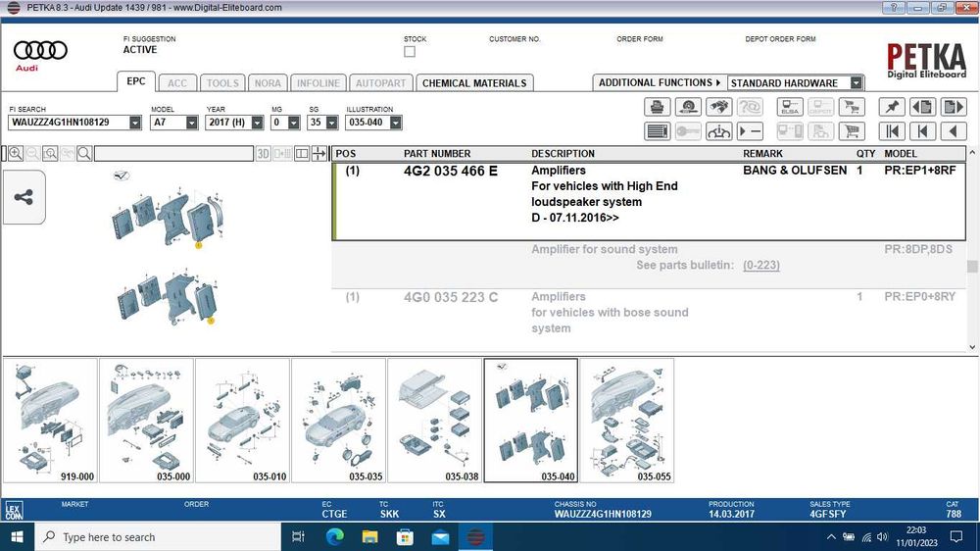Open the ILLUSTRATION 035-040 dropdown

[x=395, y=123]
